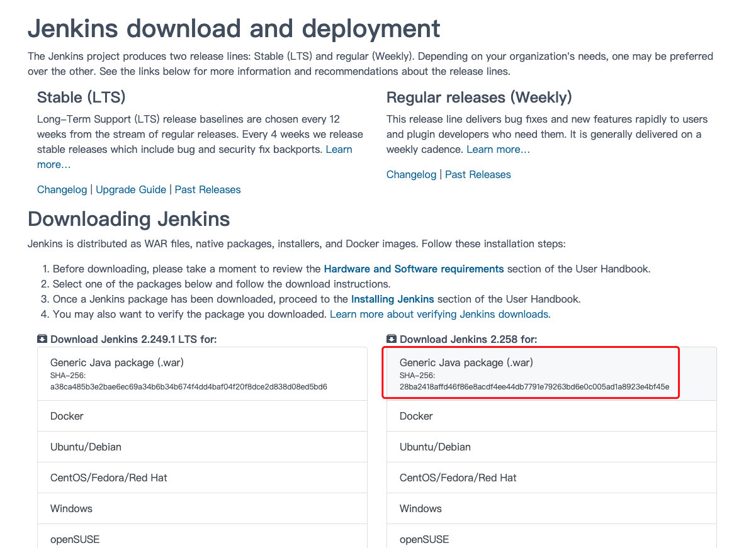Screen dimensions: 756x548
Task: Click the Downloading Jenkins heading
Action: 129,219
